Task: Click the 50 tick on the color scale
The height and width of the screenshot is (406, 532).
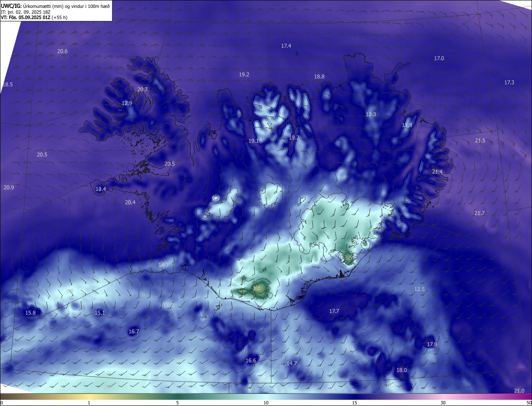Action: click(x=529, y=403)
